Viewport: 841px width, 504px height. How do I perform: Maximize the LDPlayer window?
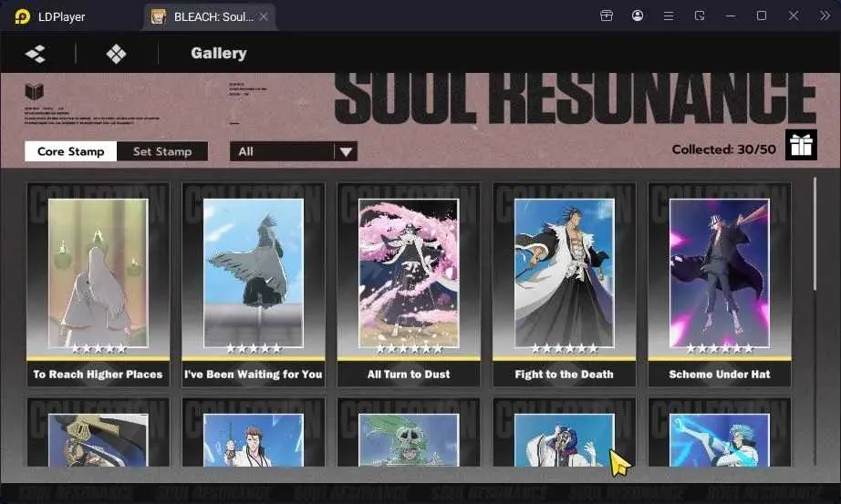pos(761,15)
